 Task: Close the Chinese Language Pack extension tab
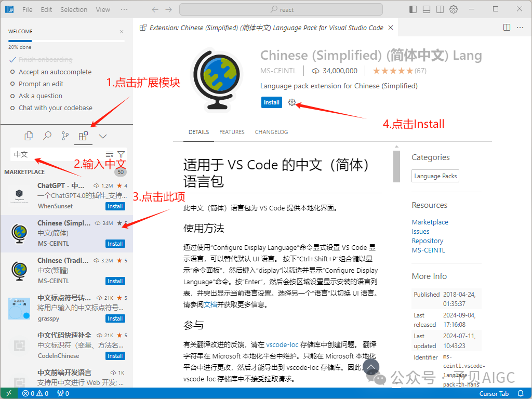391,28
